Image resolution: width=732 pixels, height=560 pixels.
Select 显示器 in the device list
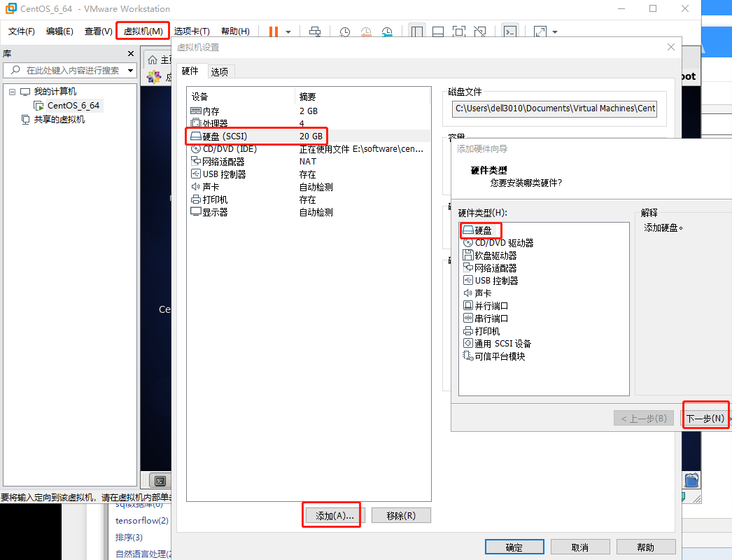pyautogui.click(x=308, y=212)
